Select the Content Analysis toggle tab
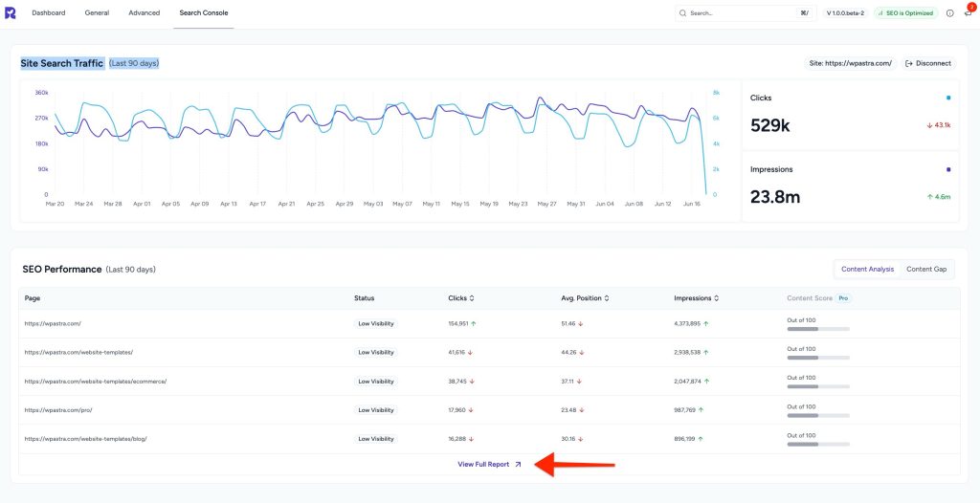Image resolution: width=980 pixels, height=503 pixels. coord(867,270)
